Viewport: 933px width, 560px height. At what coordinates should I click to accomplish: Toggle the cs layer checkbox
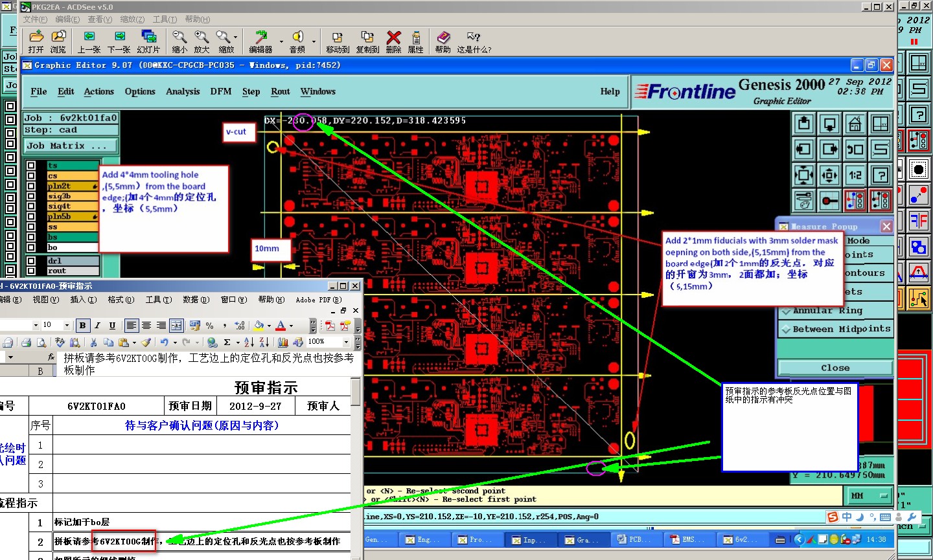coord(31,175)
